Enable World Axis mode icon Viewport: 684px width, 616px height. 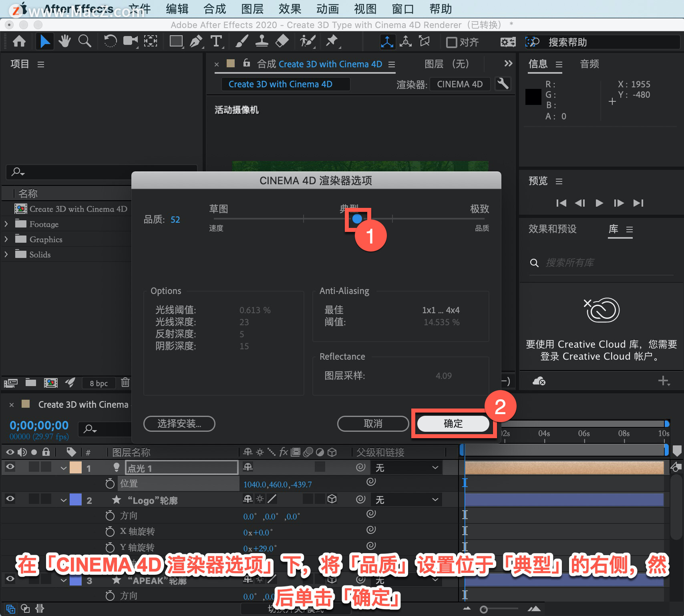click(406, 42)
